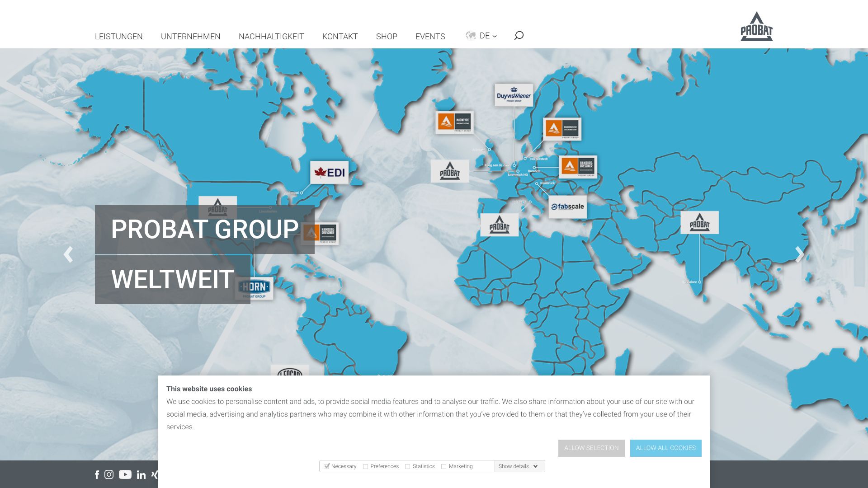Click the globe language icon

pyautogui.click(x=471, y=36)
